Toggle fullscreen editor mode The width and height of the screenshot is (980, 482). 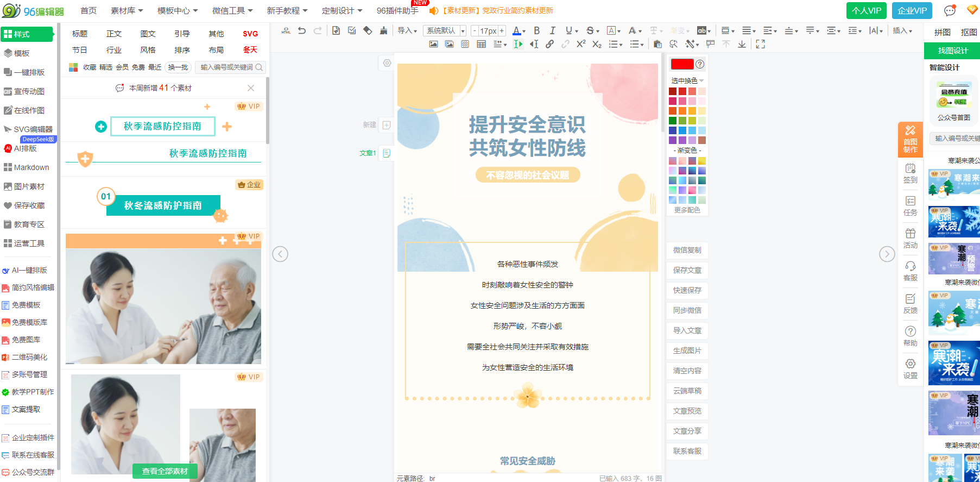(x=760, y=44)
